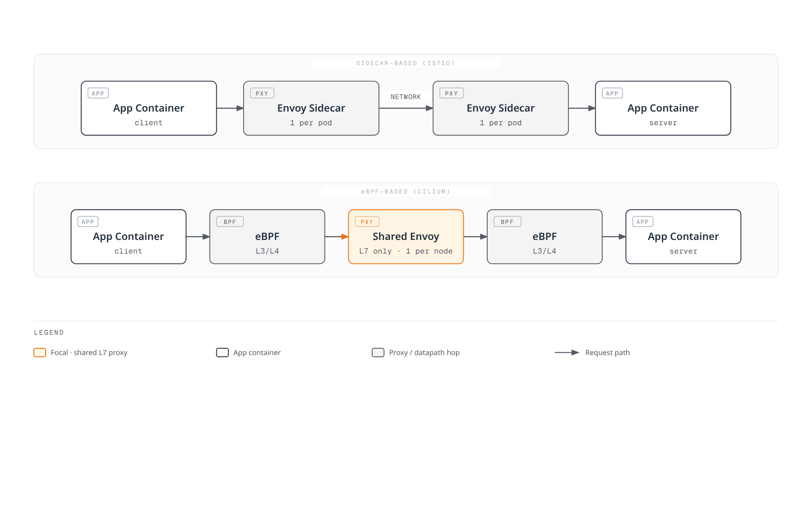
Task: Select the App Container server box in Istio row
Action: click(x=663, y=108)
